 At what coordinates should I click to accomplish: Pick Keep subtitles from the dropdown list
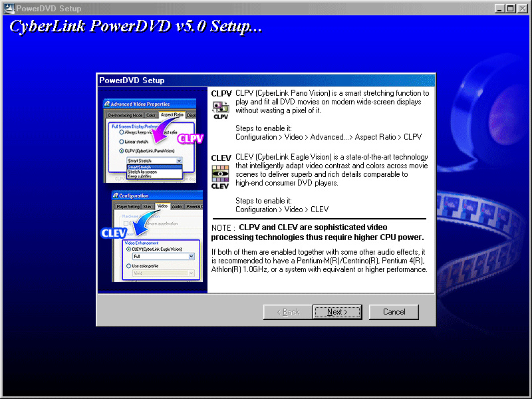pos(154,176)
